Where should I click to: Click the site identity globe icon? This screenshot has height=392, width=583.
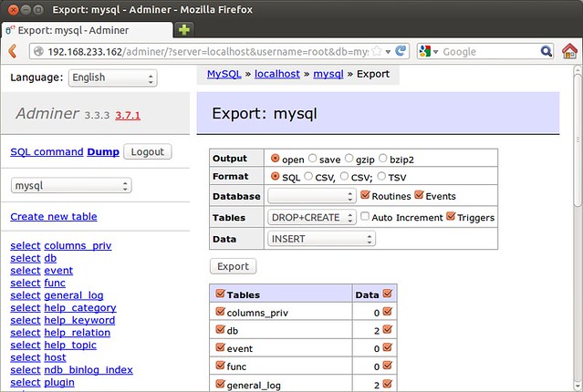[38, 51]
